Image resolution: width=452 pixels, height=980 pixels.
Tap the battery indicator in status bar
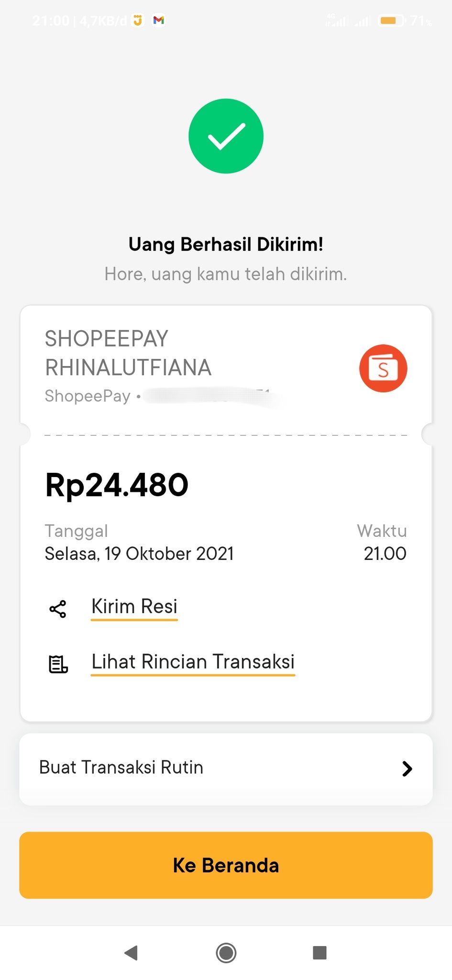coord(392,21)
